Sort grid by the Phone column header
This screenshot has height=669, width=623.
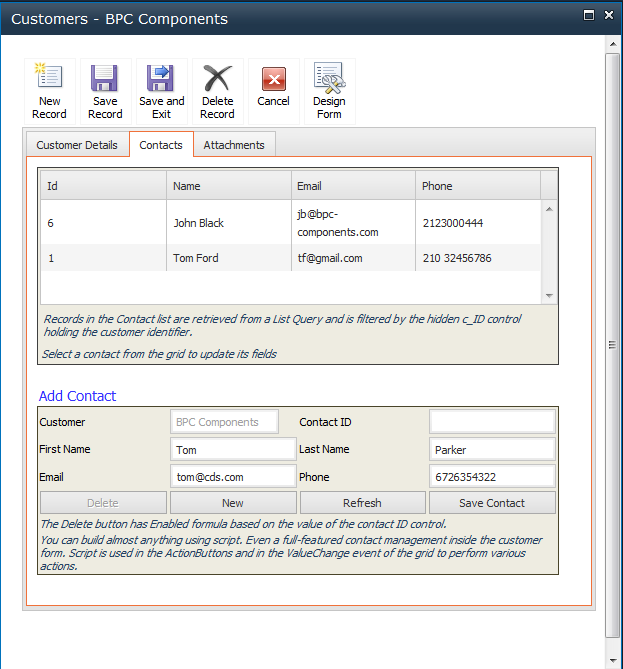coord(478,186)
